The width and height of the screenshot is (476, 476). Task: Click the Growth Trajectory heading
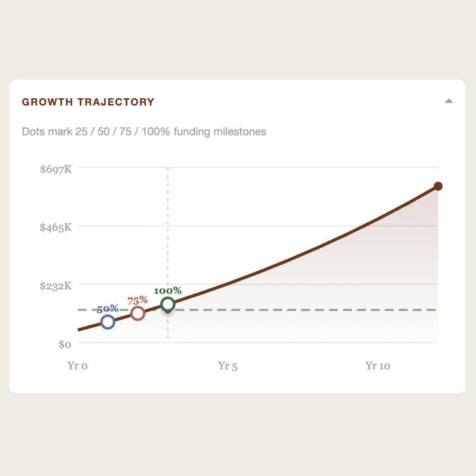[88, 102]
